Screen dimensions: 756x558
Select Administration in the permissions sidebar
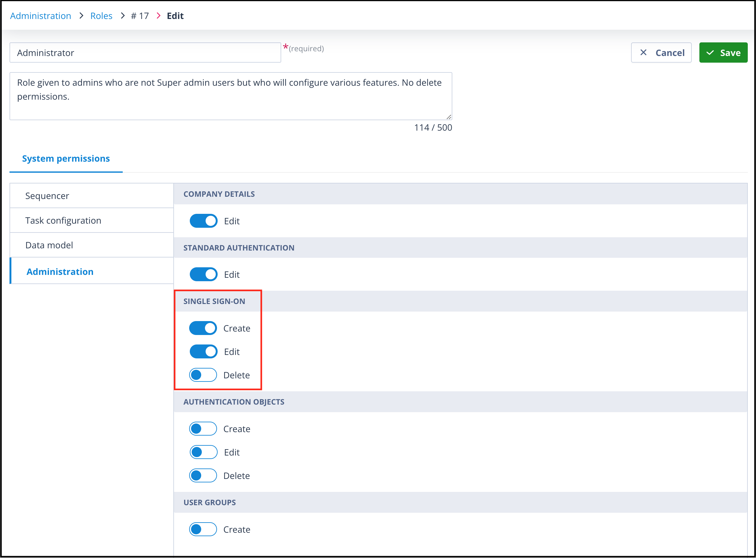(91, 271)
